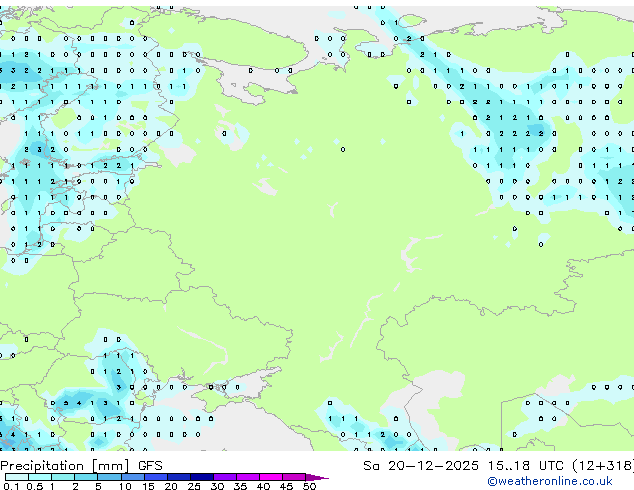
Task: Select the legend swatch starting at 45 mm
Action: pos(294,477)
